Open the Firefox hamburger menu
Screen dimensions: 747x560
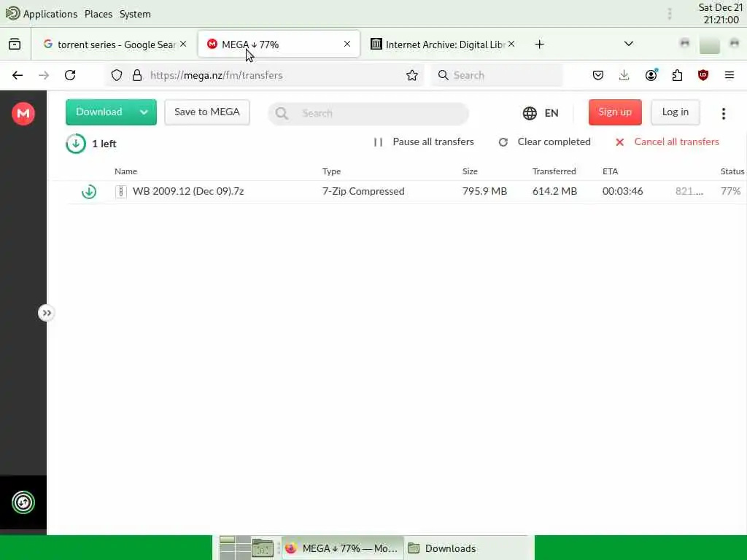pos(729,75)
